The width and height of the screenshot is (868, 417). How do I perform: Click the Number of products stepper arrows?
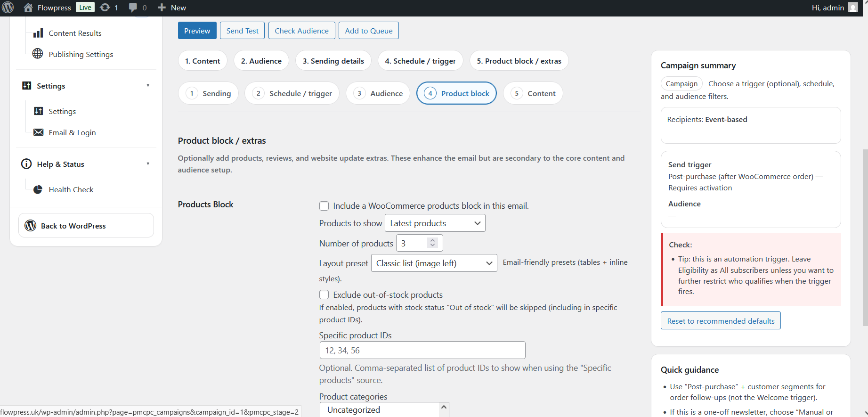tap(432, 243)
